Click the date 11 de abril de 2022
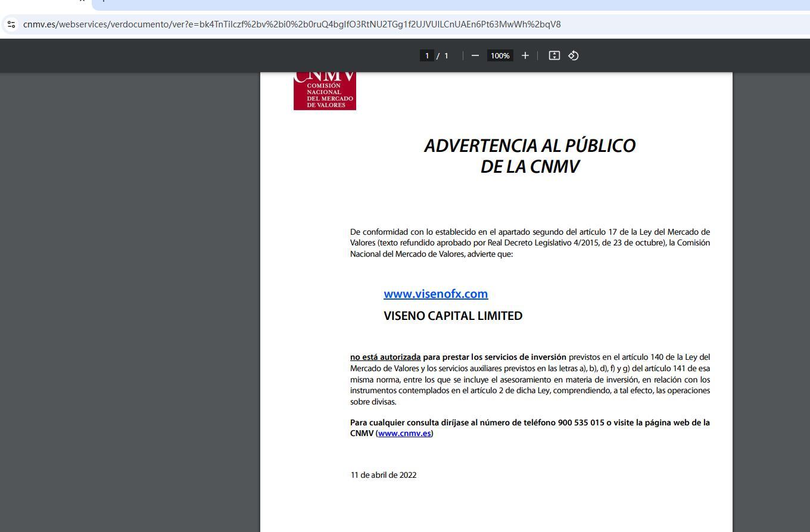This screenshot has height=532, width=810. [x=383, y=475]
